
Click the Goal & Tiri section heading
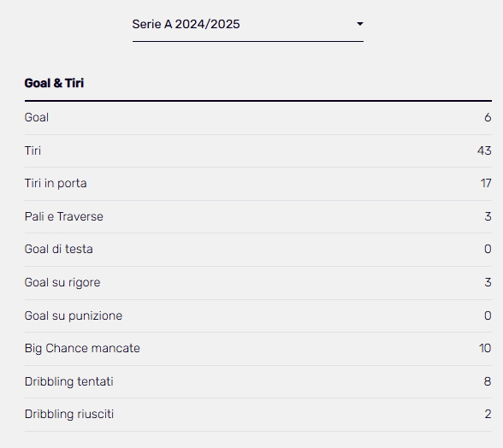tap(54, 83)
